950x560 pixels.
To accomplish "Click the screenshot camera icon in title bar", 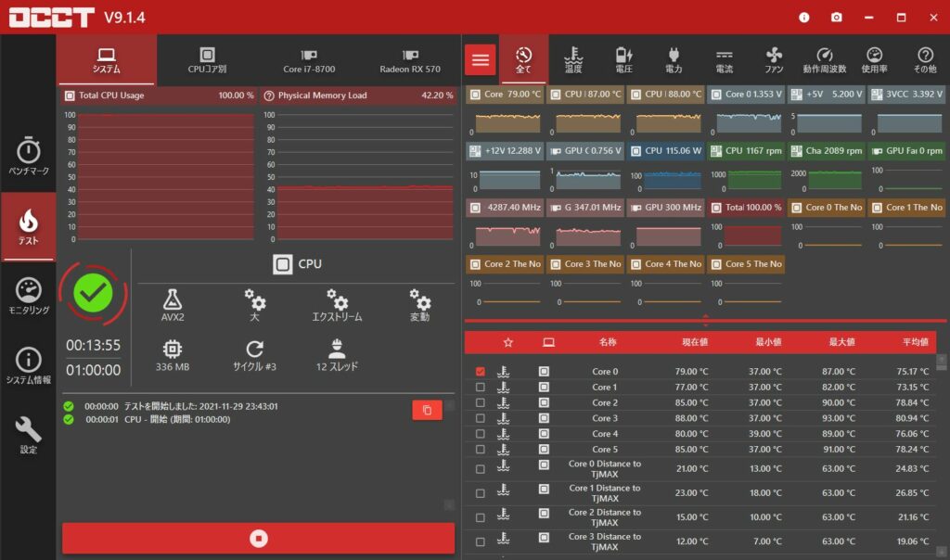I will click(x=836, y=18).
